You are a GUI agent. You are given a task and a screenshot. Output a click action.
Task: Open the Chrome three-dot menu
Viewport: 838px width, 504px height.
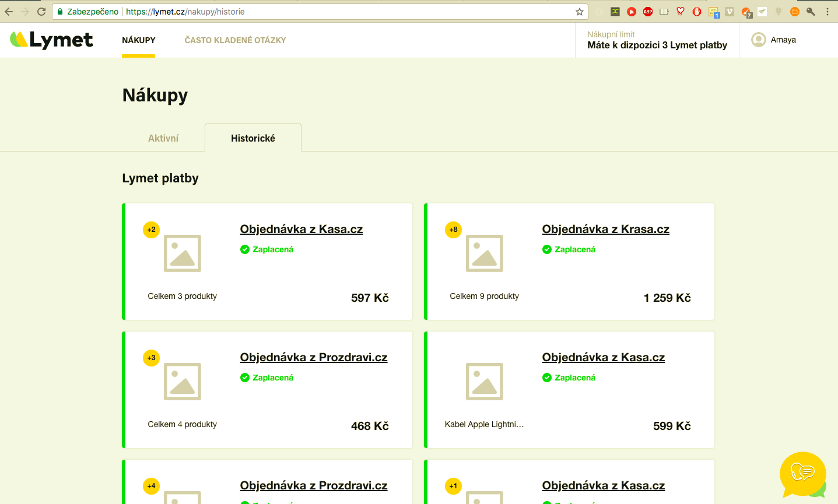(828, 12)
